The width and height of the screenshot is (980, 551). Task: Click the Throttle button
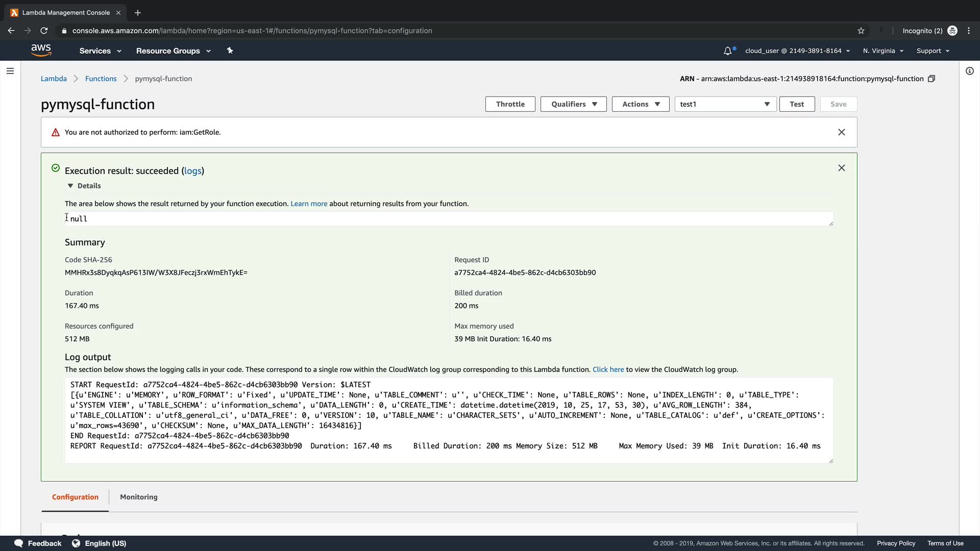coord(510,104)
